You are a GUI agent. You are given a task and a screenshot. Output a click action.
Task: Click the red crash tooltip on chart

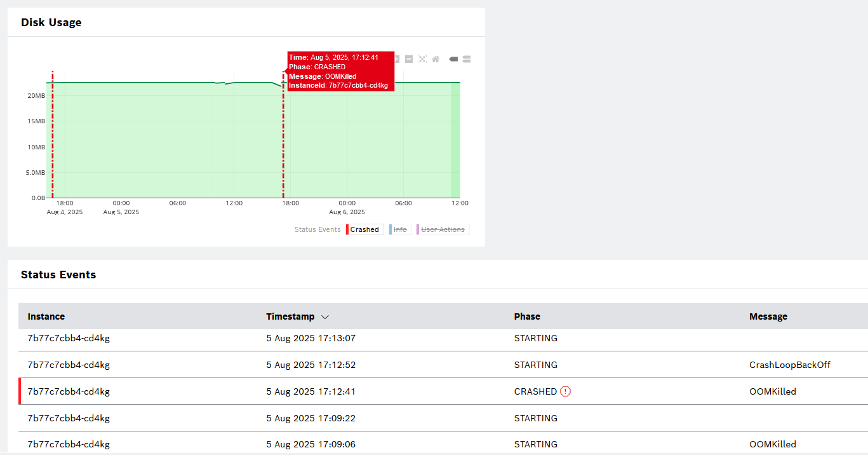point(340,71)
